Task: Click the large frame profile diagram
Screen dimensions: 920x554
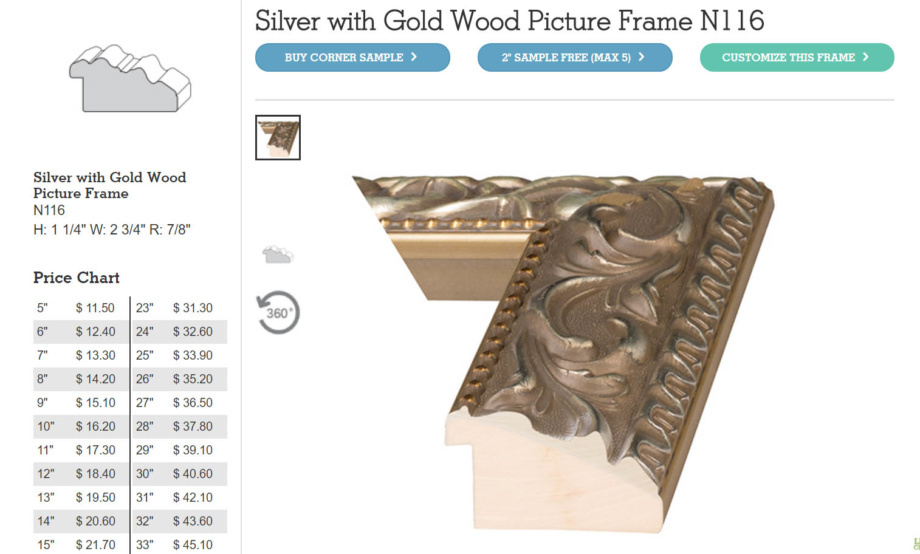Action: click(130, 78)
